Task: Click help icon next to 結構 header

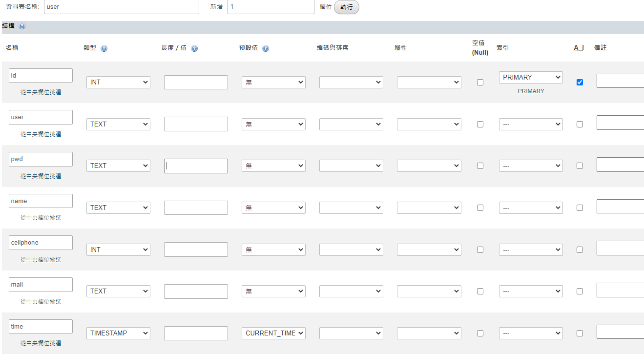Action: pos(22,26)
